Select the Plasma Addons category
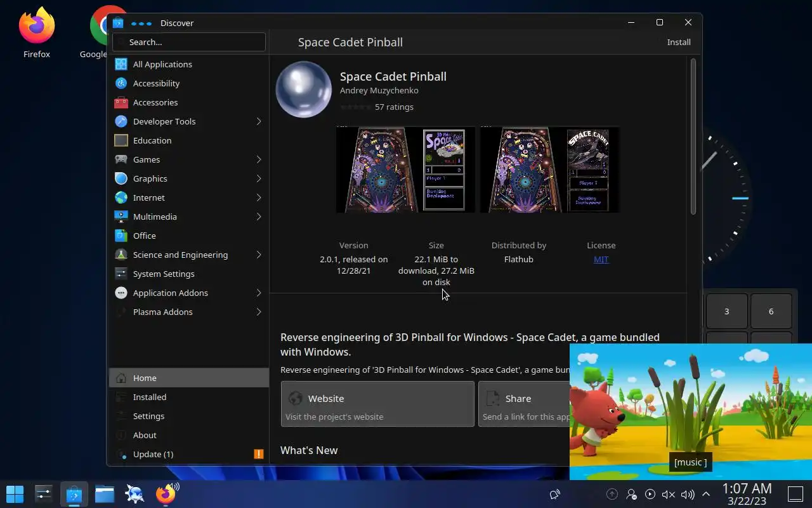 [x=189, y=312]
